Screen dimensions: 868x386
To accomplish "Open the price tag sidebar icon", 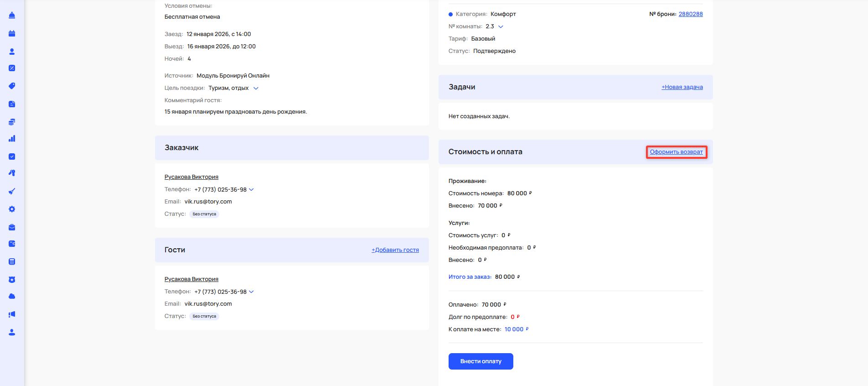I will click(x=12, y=86).
